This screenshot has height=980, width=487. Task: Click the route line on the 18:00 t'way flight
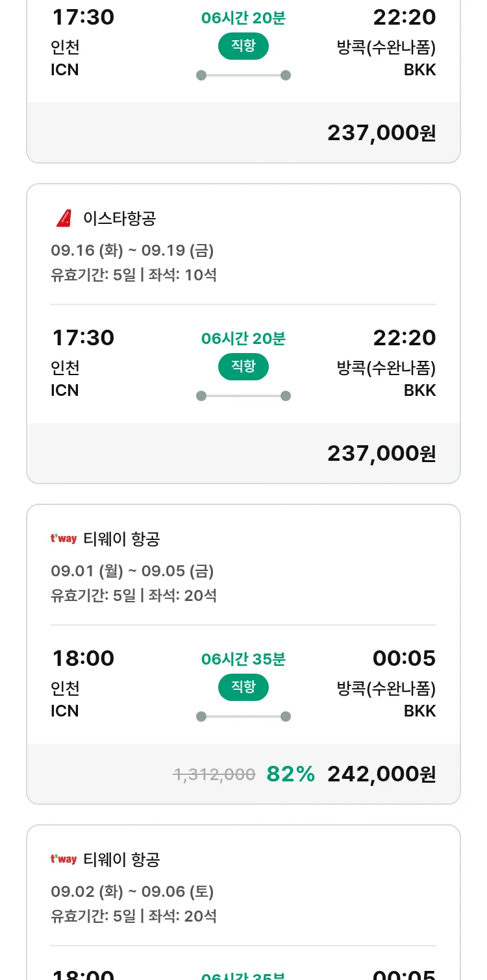[243, 717]
